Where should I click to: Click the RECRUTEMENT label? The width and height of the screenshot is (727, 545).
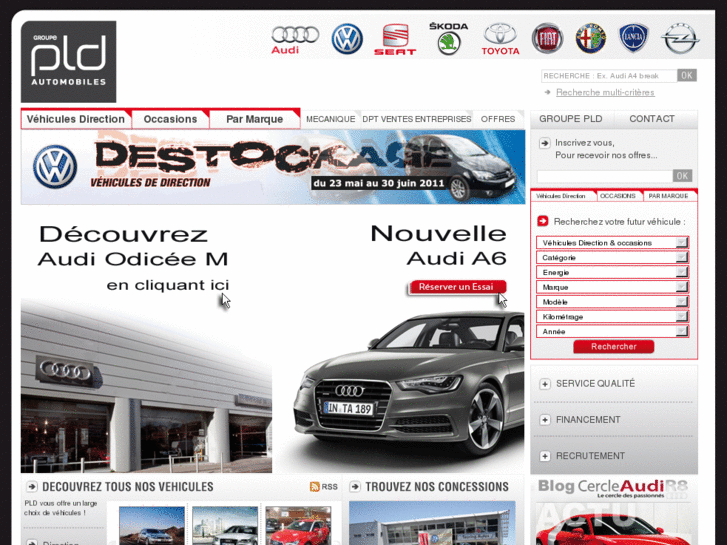590,456
